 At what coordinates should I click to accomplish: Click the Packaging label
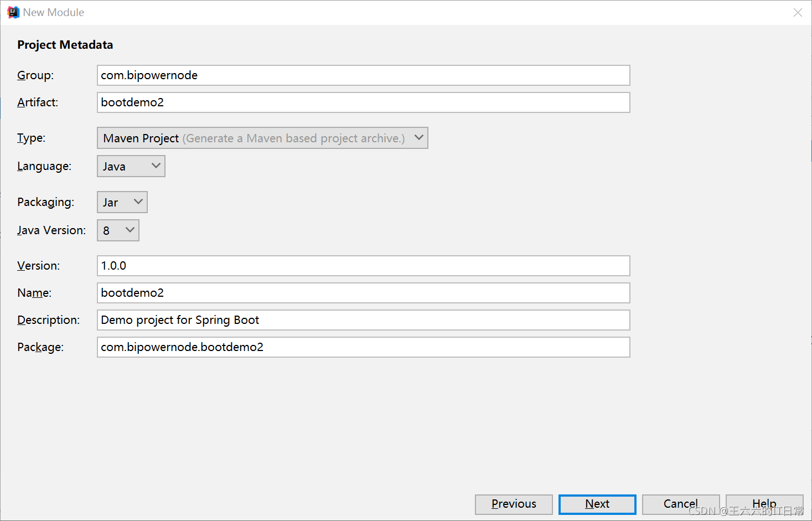45,202
